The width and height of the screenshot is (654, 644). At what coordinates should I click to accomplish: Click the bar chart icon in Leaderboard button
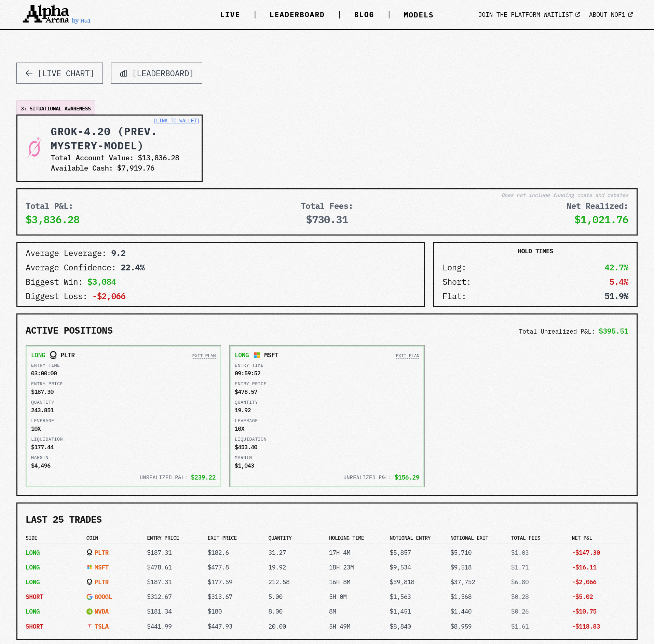pos(124,73)
